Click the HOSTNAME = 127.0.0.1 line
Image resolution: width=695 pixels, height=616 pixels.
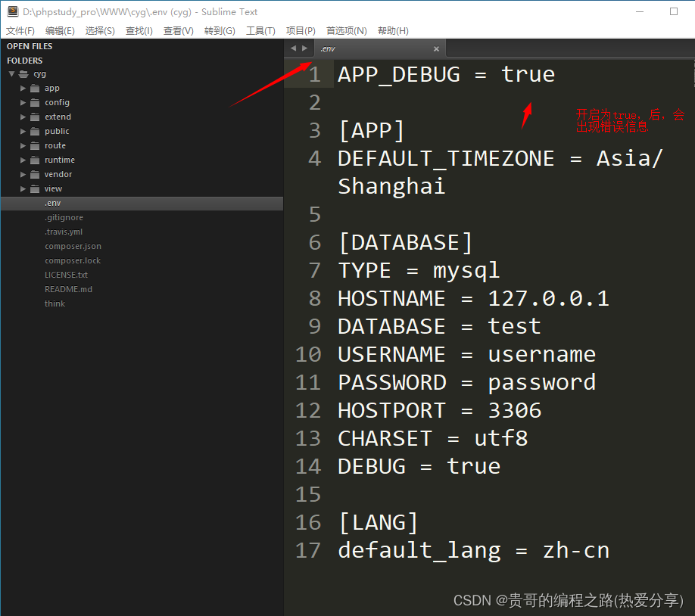[x=473, y=299]
